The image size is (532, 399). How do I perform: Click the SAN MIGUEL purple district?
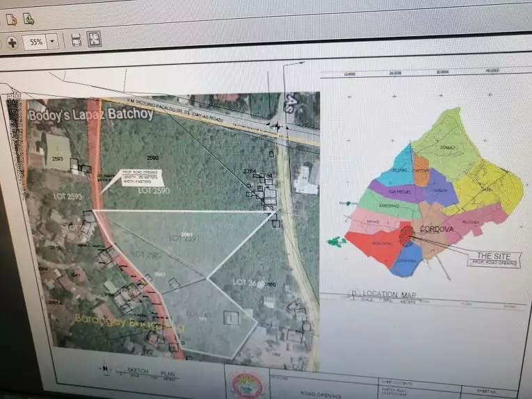397,190
